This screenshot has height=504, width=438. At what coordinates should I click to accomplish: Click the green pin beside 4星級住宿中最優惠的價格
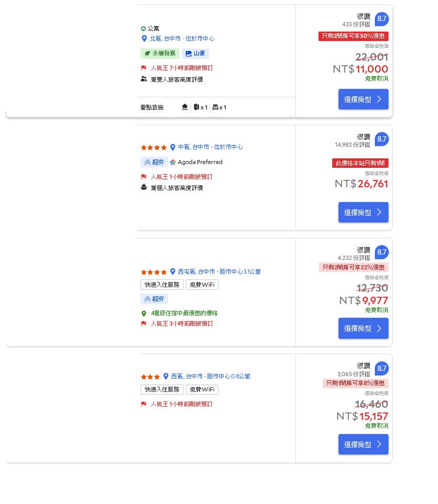point(144,314)
